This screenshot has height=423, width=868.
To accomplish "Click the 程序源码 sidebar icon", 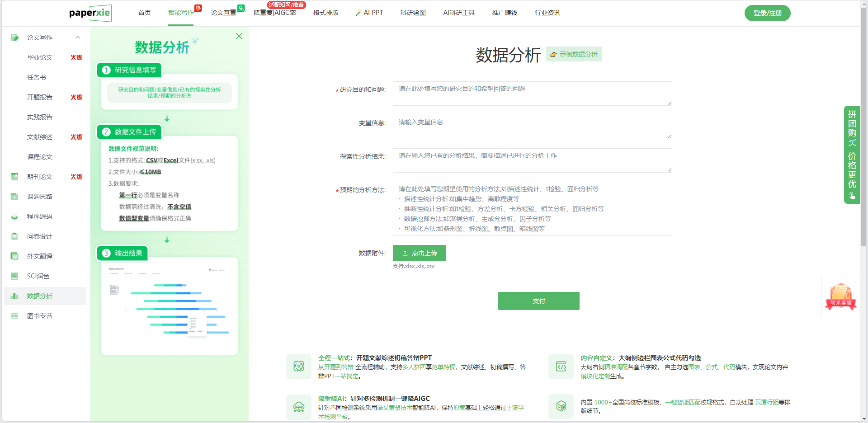I will [x=14, y=216].
